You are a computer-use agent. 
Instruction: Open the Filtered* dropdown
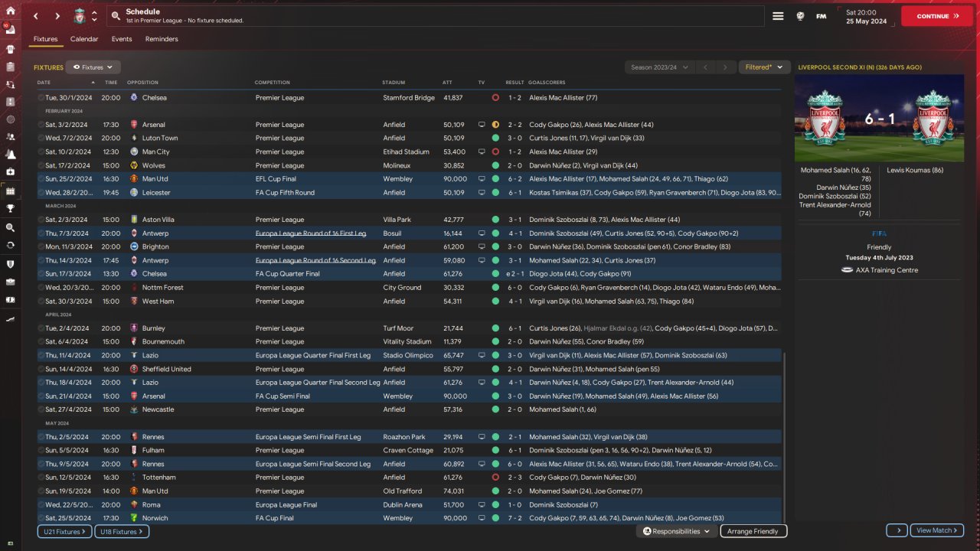coord(764,67)
